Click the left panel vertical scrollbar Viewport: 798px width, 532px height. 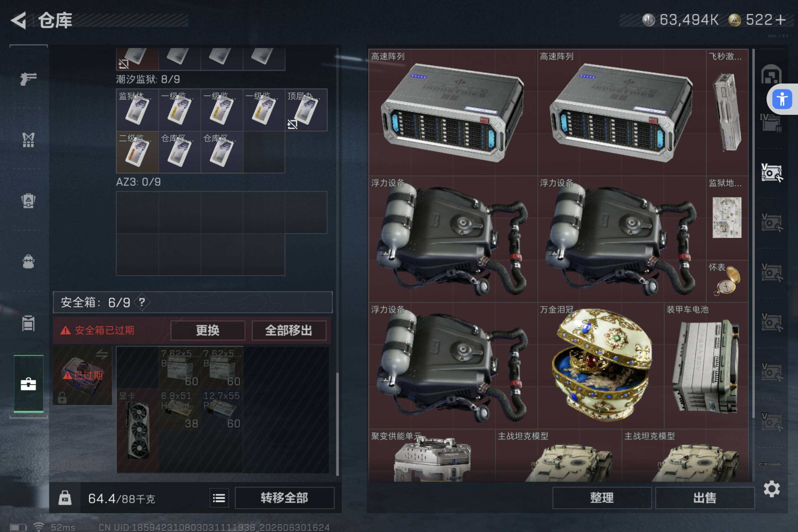tap(337, 424)
